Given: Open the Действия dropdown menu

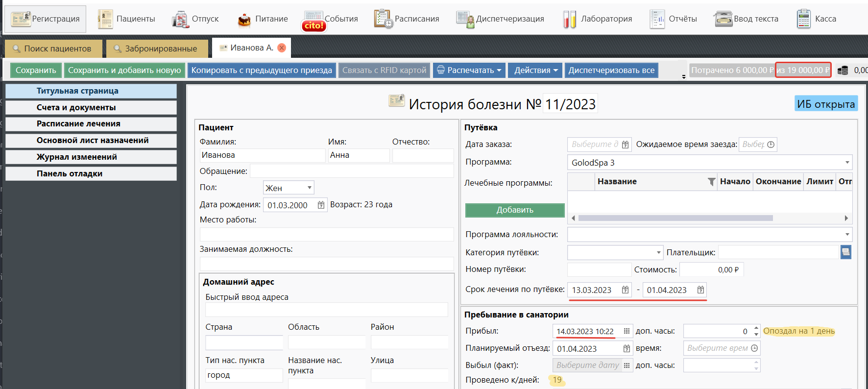Looking at the screenshot, I should tap(535, 70).
